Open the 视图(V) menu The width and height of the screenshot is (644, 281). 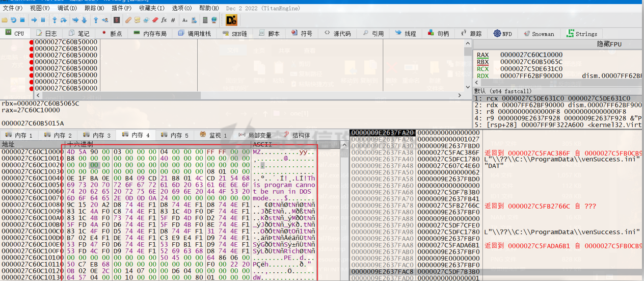40,8
